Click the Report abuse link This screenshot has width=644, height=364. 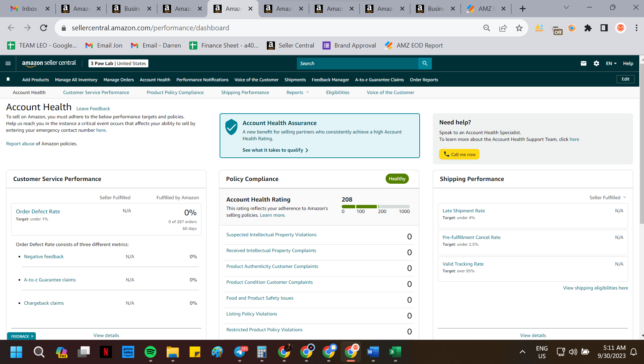[x=20, y=144]
